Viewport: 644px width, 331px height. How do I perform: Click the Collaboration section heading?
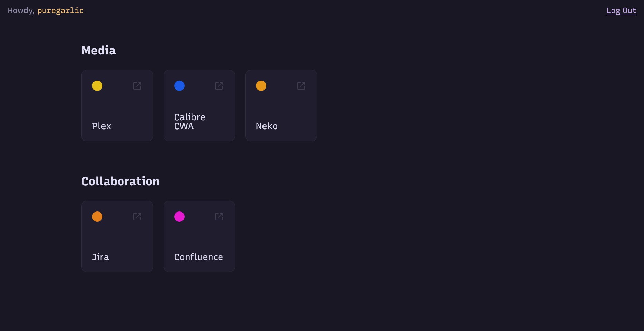pos(120,182)
